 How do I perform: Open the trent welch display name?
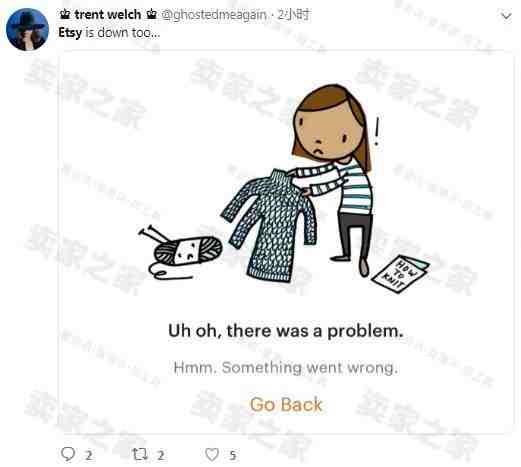point(108,14)
